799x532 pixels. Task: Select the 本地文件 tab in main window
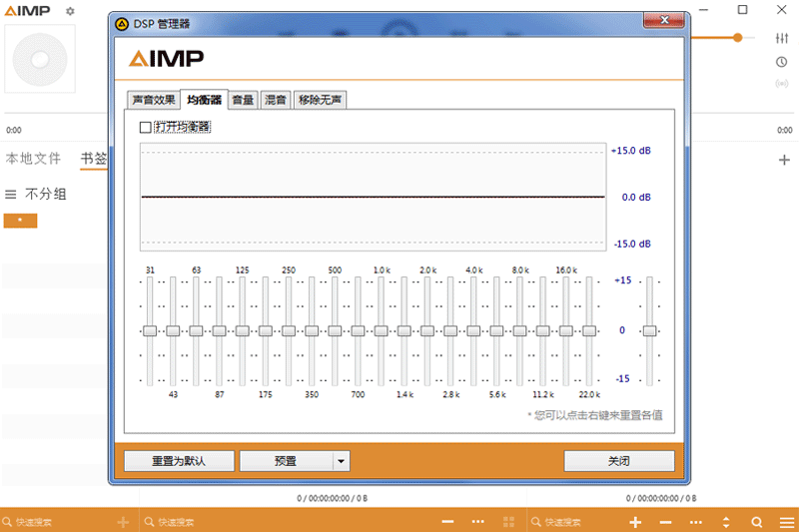click(33, 159)
